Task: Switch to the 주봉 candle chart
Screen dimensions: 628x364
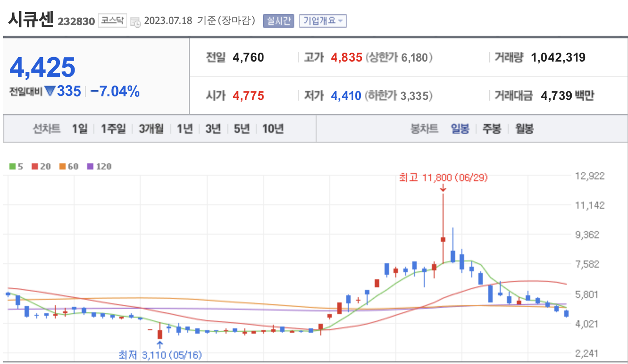Action: click(x=492, y=129)
